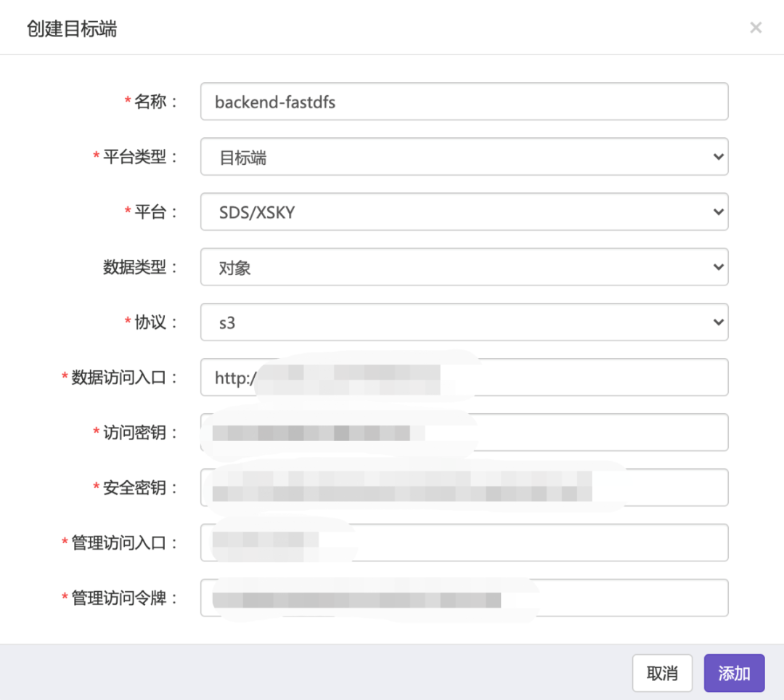Select the 安全密钥 input field
Screen dimensions: 784x700
tap(653, 488)
